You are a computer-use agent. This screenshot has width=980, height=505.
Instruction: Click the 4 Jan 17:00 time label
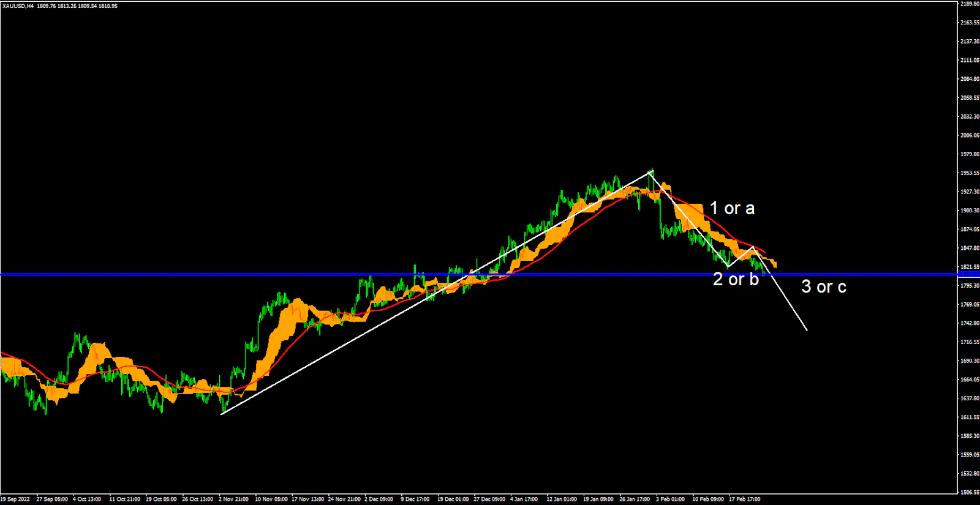coord(524,499)
